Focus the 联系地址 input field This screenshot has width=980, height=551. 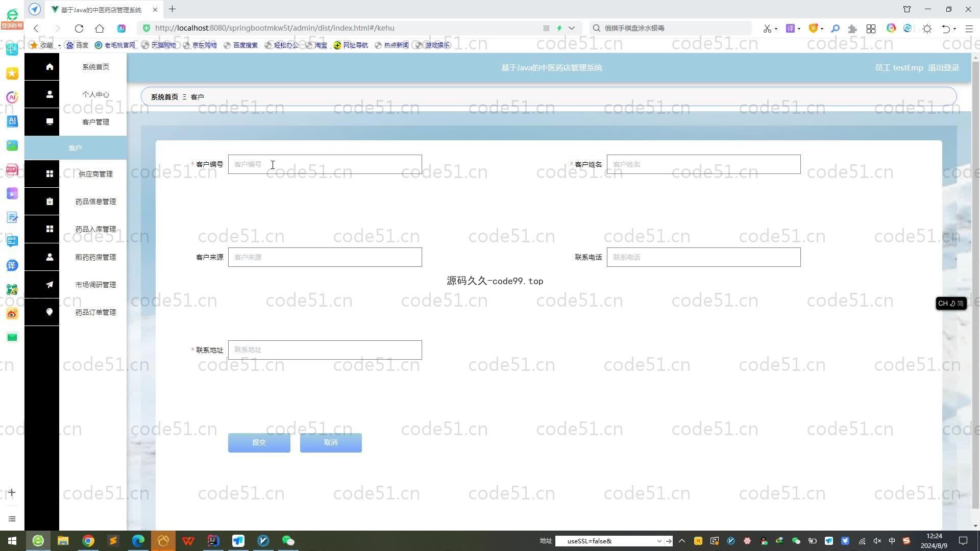(325, 350)
